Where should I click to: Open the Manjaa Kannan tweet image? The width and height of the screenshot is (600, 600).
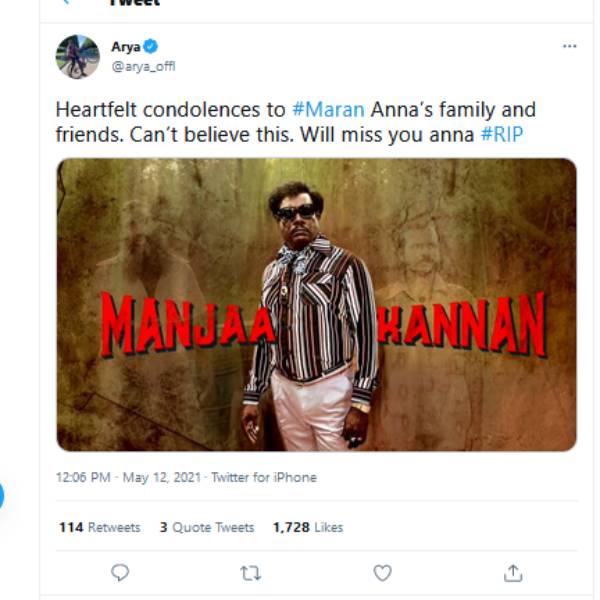click(x=316, y=304)
